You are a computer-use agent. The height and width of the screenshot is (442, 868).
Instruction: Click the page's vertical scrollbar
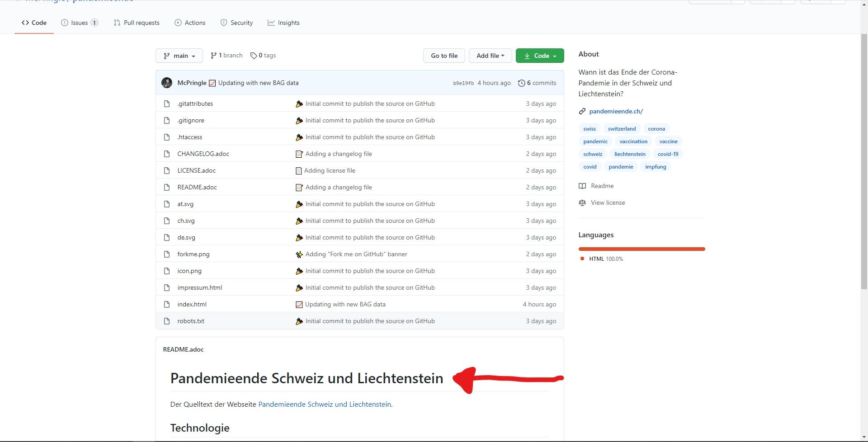864,163
